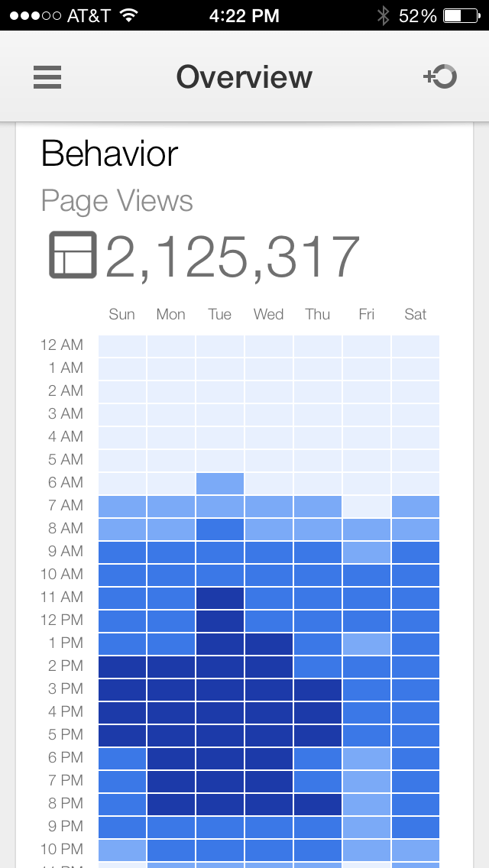489x868 pixels.
Task: Tap the Sun column header
Action: click(121, 313)
